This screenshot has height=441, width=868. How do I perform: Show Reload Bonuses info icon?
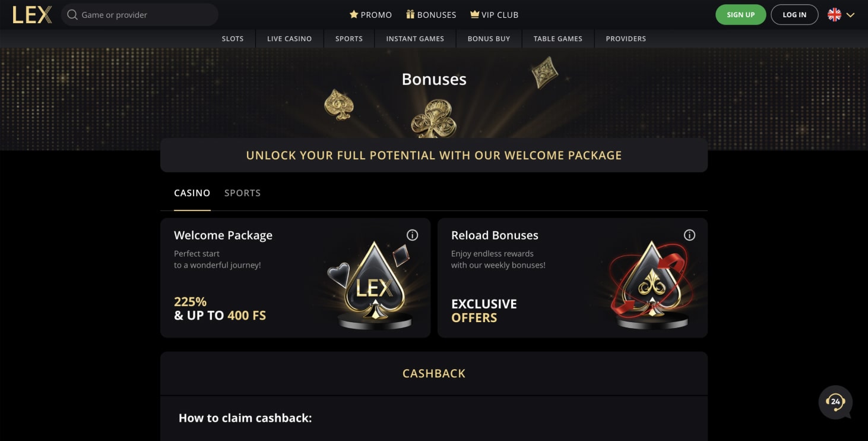pyautogui.click(x=689, y=235)
